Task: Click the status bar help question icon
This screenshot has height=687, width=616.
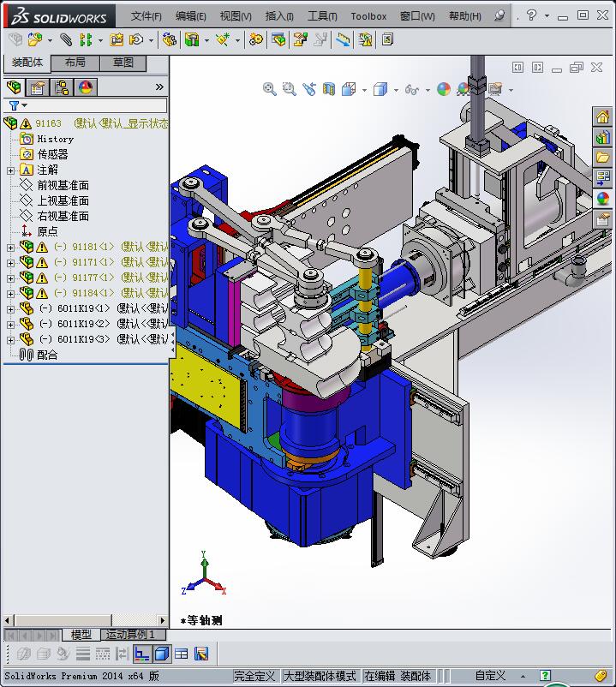Action: [x=546, y=676]
